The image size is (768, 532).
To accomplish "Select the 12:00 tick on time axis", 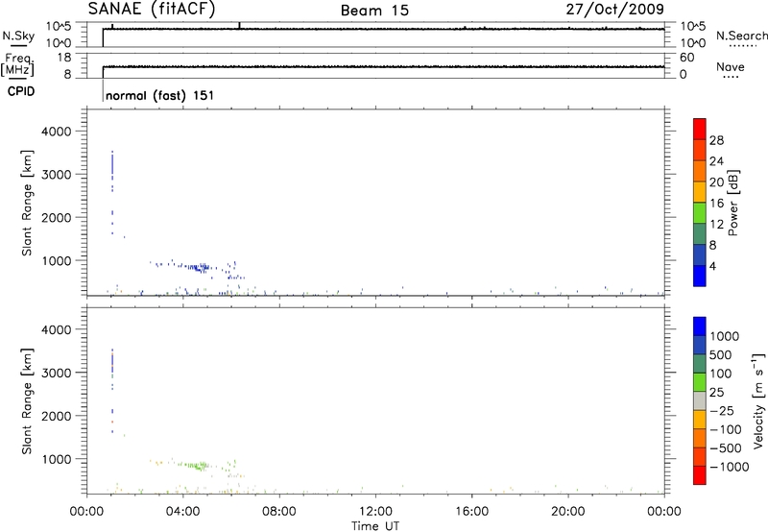I will pos(374,509).
